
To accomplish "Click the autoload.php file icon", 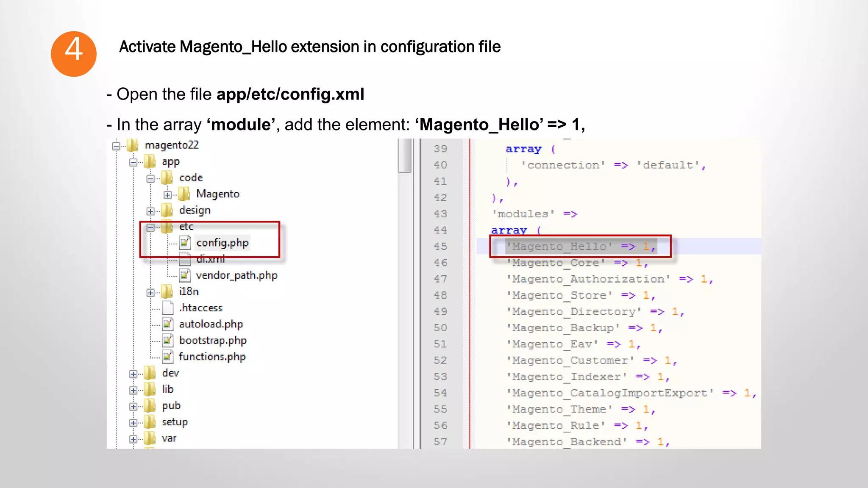I will click(x=168, y=324).
